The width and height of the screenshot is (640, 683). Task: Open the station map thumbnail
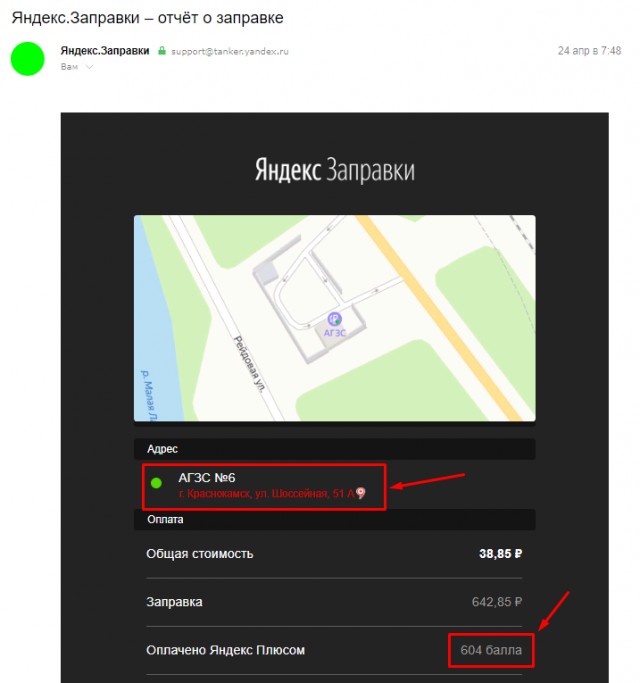tap(335, 318)
